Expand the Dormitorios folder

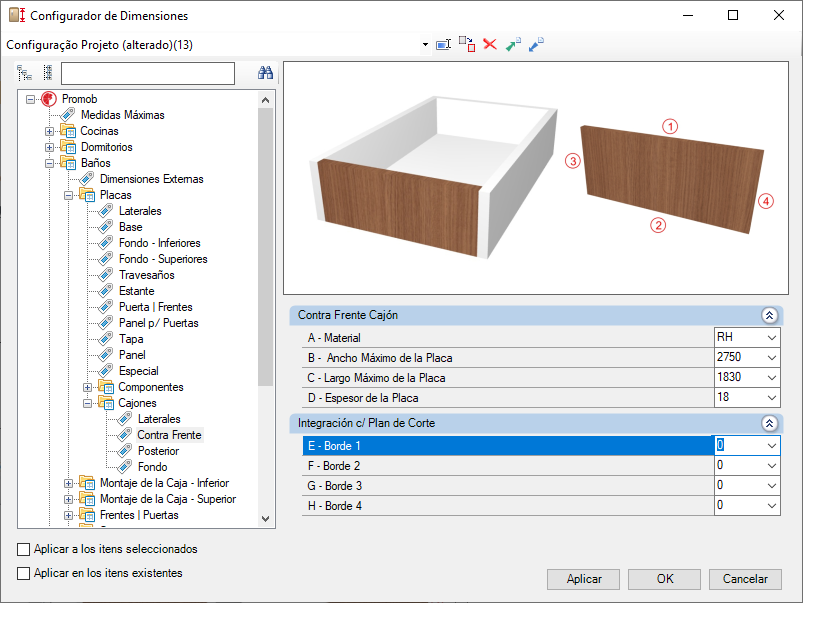(49, 147)
